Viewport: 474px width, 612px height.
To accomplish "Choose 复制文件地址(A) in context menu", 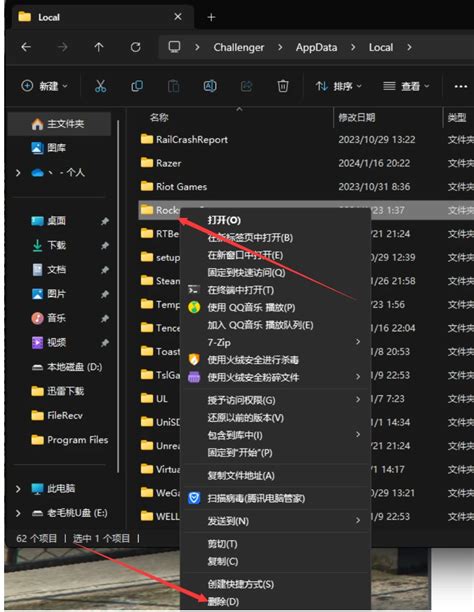I will coord(241,476).
